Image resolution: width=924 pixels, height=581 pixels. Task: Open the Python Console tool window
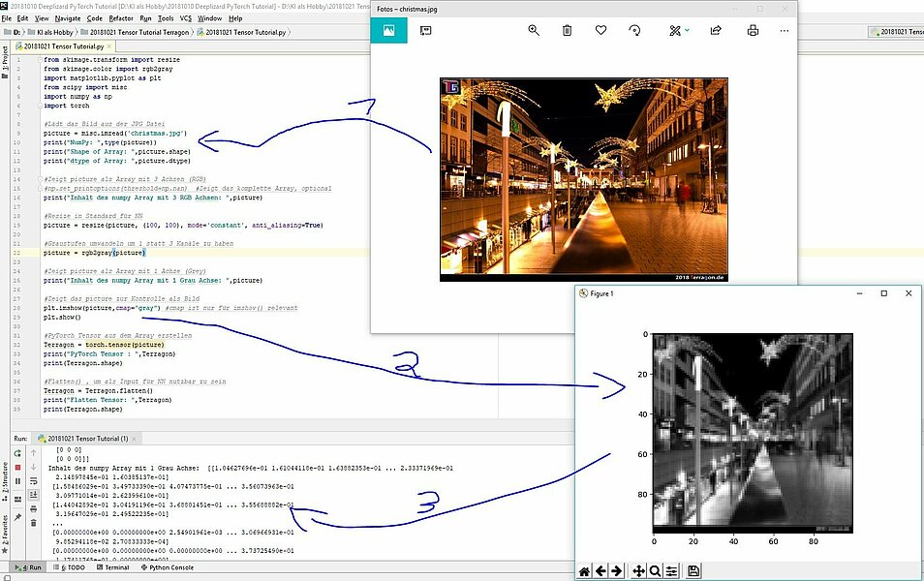pyautogui.click(x=170, y=567)
